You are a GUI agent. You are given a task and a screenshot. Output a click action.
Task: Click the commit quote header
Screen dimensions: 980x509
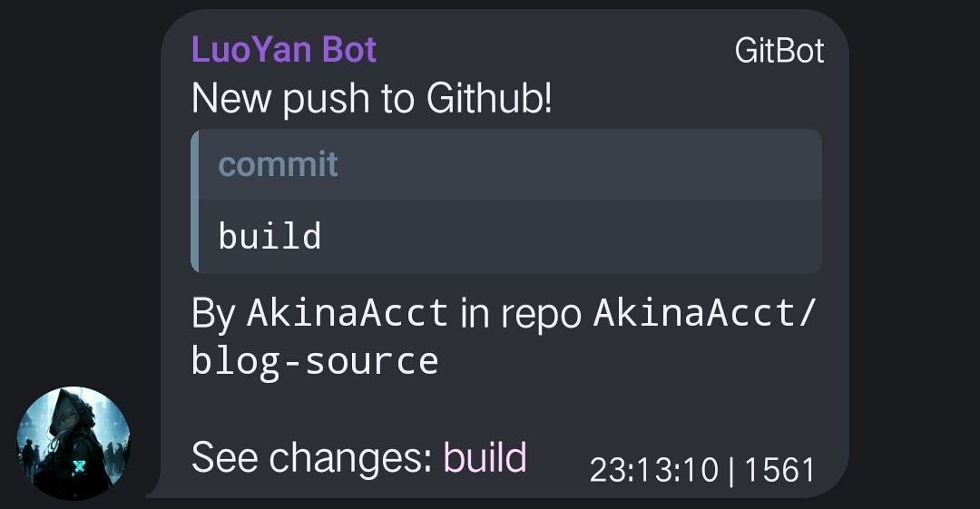click(278, 164)
